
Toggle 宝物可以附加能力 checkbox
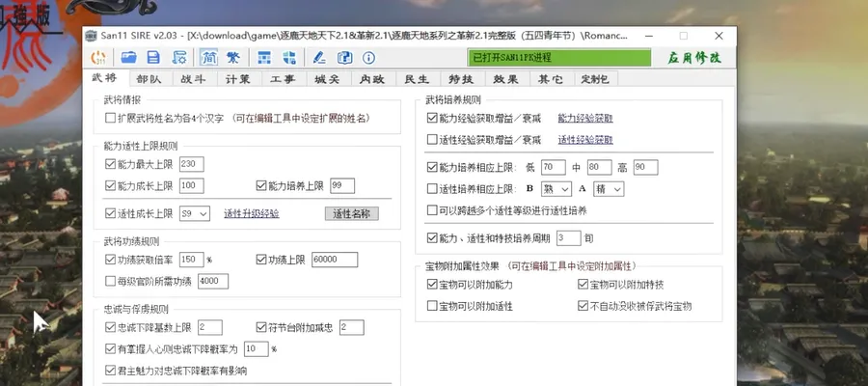[432, 285]
